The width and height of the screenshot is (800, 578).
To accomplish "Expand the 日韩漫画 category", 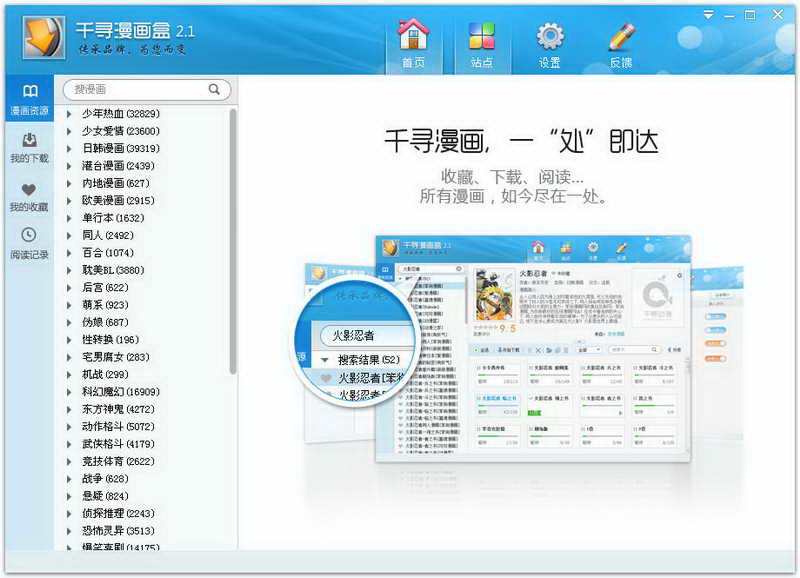I will (x=69, y=149).
